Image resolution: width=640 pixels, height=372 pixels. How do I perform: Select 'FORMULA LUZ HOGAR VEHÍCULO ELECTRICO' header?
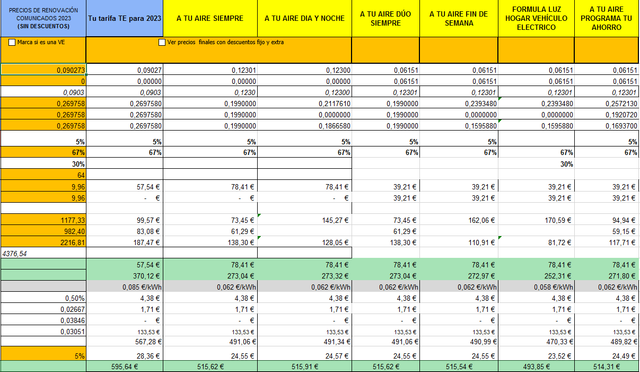(x=536, y=18)
